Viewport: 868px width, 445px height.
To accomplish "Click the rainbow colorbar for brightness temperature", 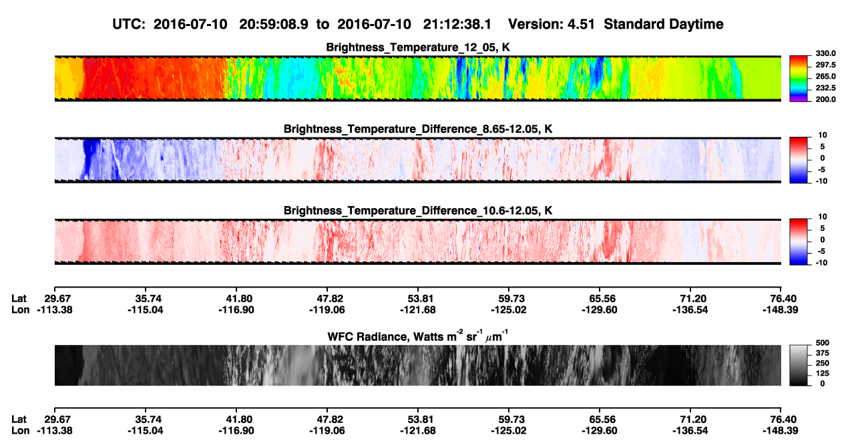I will (x=799, y=78).
